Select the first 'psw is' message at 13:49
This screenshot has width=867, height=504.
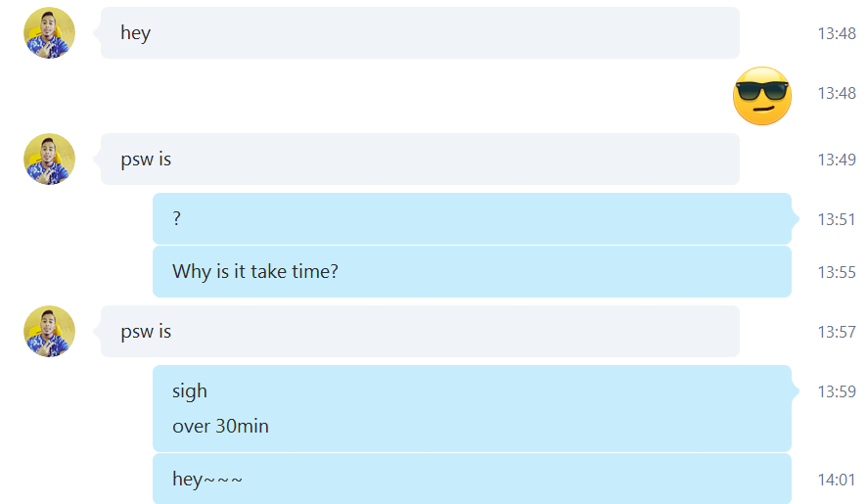click(x=420, y=159)
